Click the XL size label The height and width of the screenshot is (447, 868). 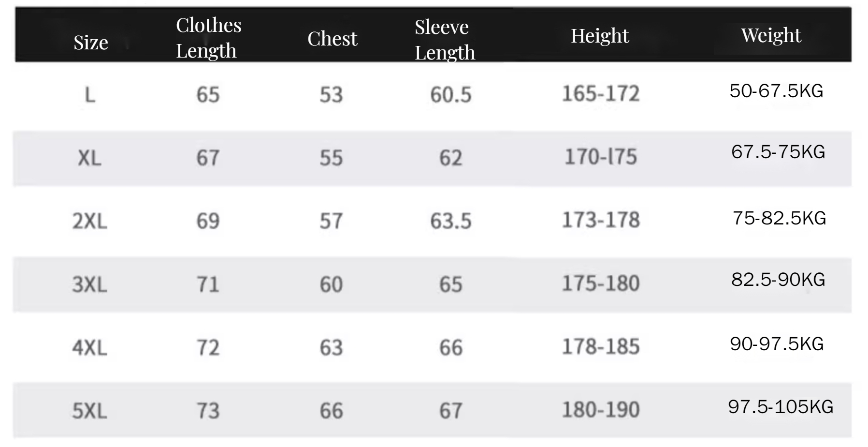click(x=90, y=158)
